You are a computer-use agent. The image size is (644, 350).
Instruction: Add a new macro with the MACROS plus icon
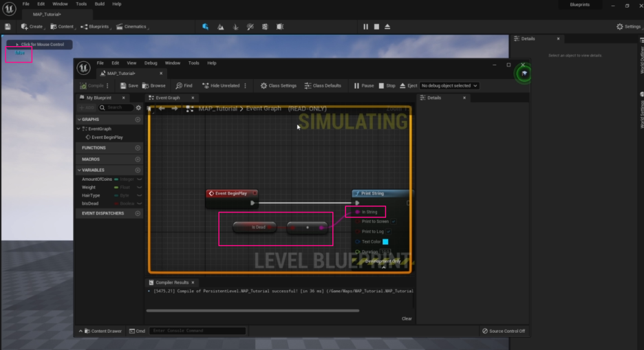point(138,160)
